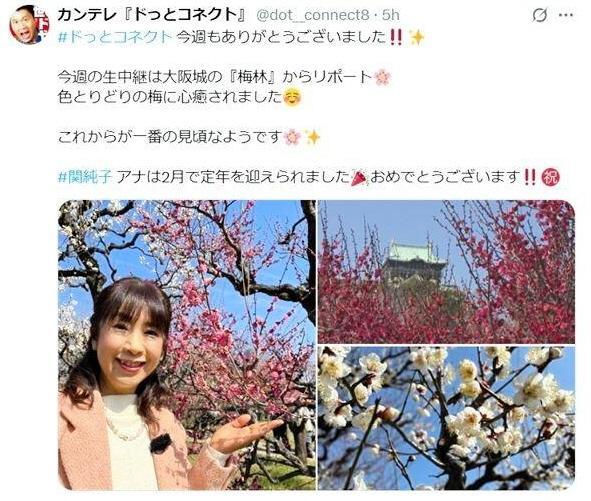Click the cherry blossom emoji after リポート
This screenshot has width=591, height=501.
[383, 77]
